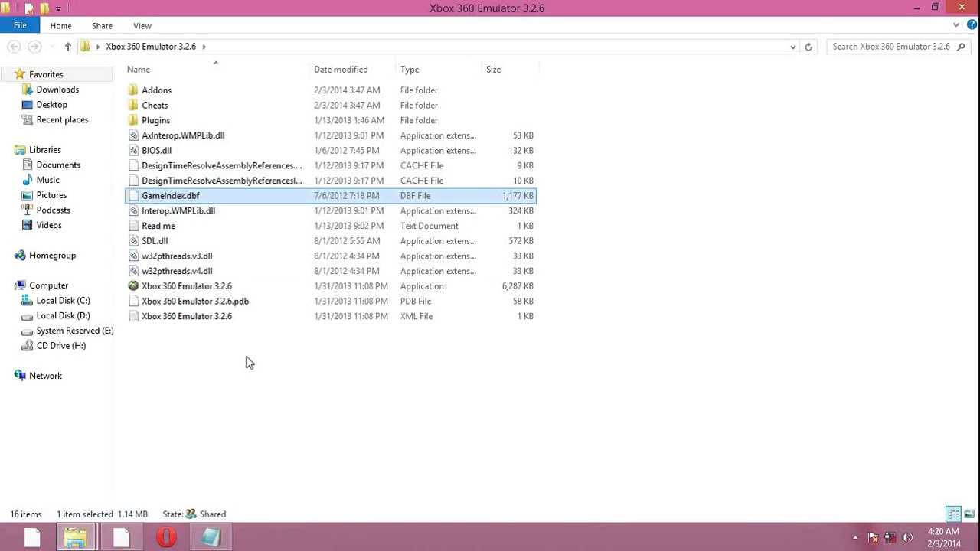Viewport: 980px width, 551px height.
Task: Switch to the Home ribbon tab
Action: (60, 26)
